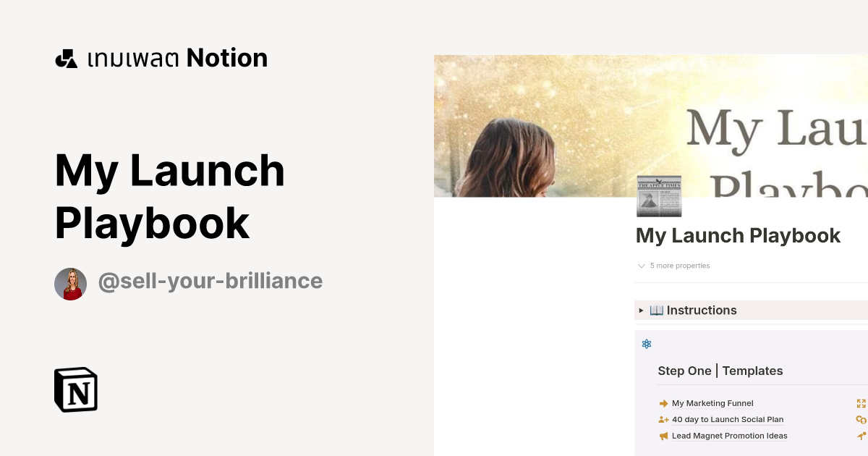The image size is (868, 456).
Task: Click the My Launch Playbook page title
Action: [x=738, y=235]
